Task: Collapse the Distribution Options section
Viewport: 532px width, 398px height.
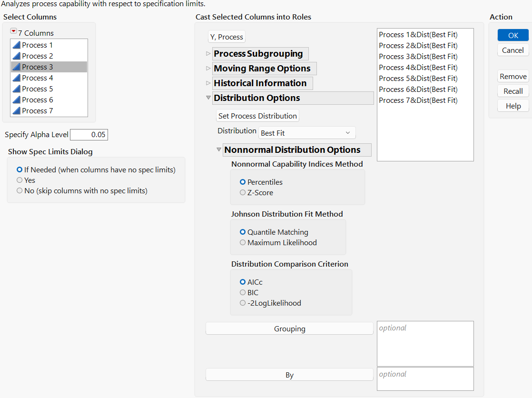Action: coord(208,98)
